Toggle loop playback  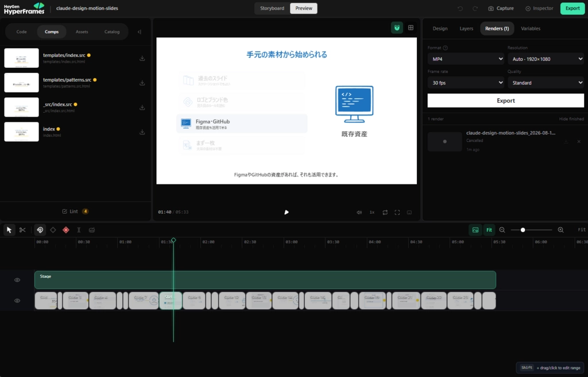[x=385, y=212]
